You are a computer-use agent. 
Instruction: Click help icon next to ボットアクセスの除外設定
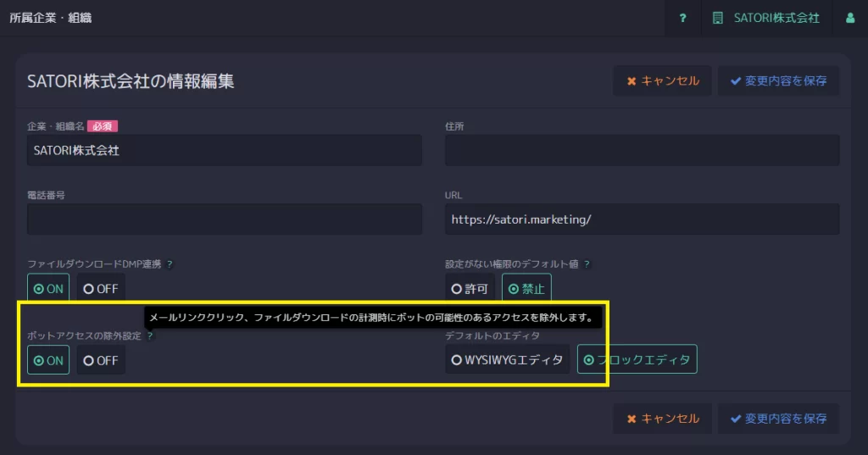click(149, 336)
